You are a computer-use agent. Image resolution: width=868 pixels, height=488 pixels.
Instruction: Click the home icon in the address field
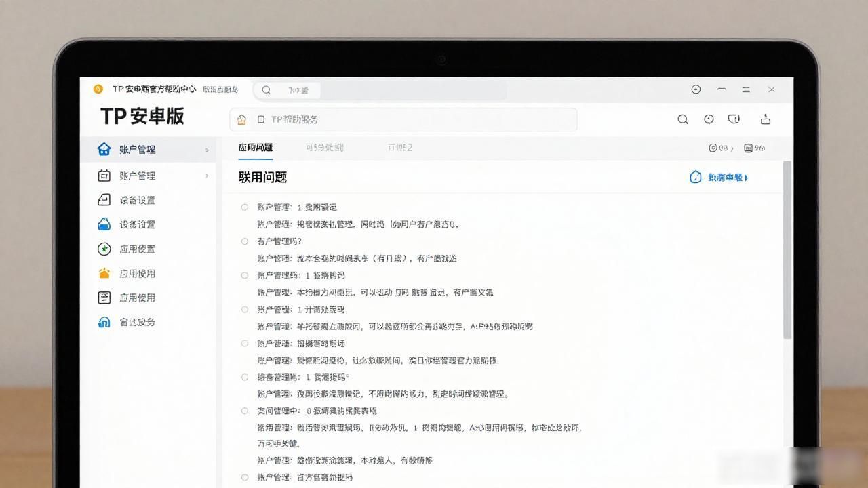(x=242, y=119)
